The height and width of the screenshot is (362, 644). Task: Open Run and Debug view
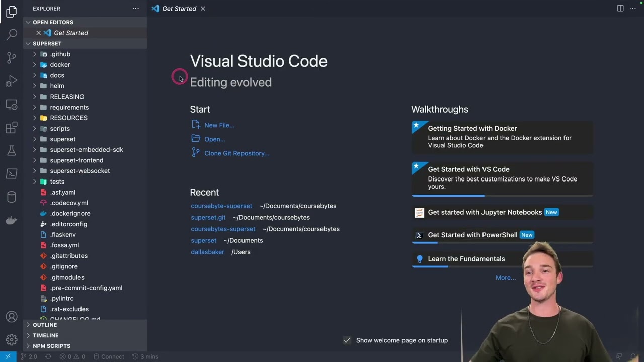click(x=12, y=81)
